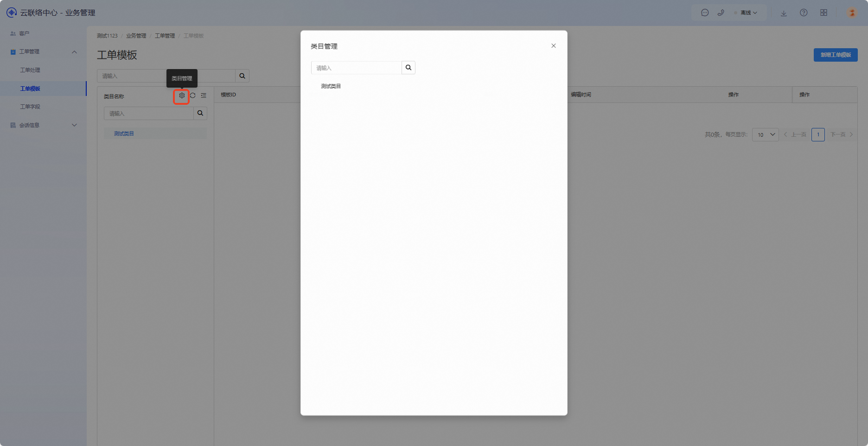Select 测试类目 in the 类目管理 dialog

point(331,86)
